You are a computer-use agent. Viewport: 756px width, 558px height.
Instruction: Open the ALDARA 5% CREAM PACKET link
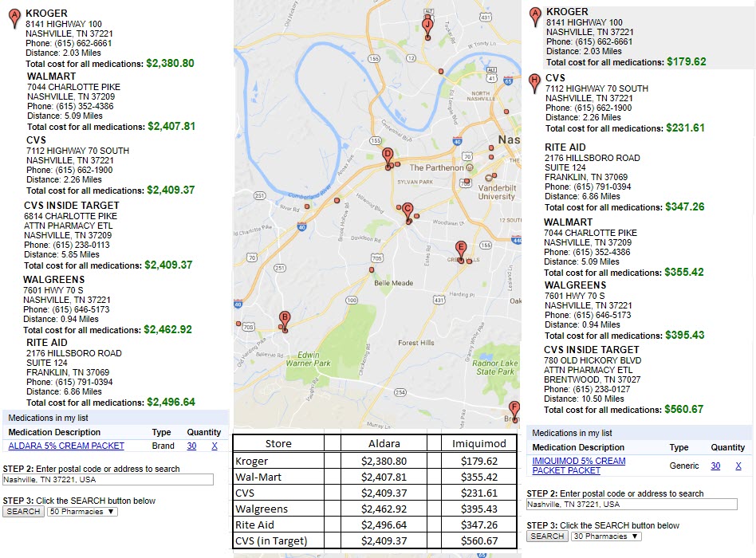[66, 446]
